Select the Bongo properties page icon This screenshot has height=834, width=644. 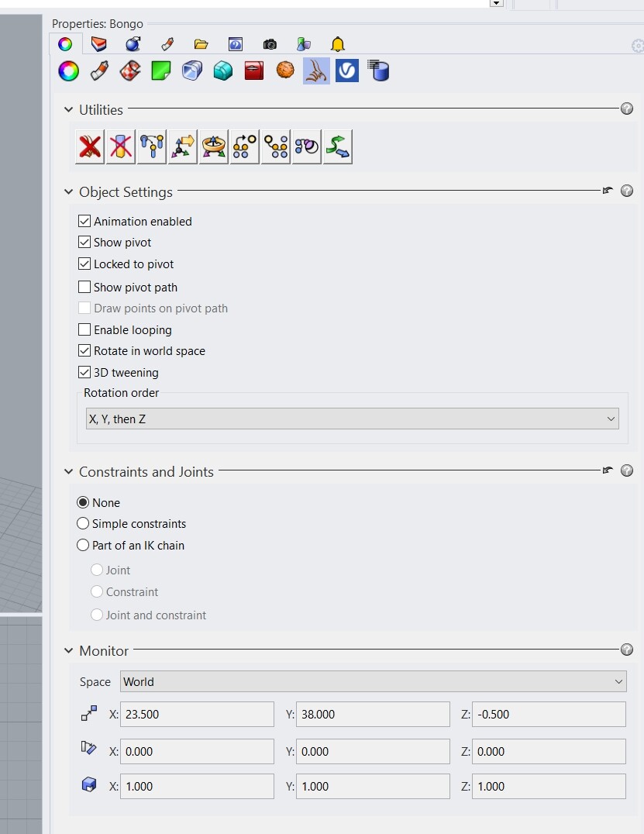point(316,71)
